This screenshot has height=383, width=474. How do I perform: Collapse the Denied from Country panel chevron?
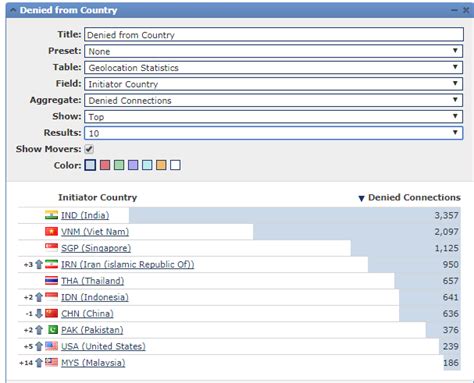[13, 10]
